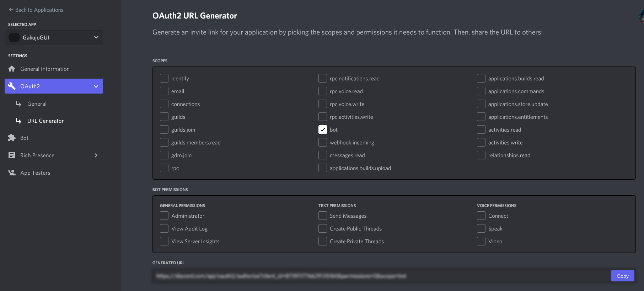Check the activities.write scope
644x291 pixels.
pyautogui.click(x=481, y=142)
